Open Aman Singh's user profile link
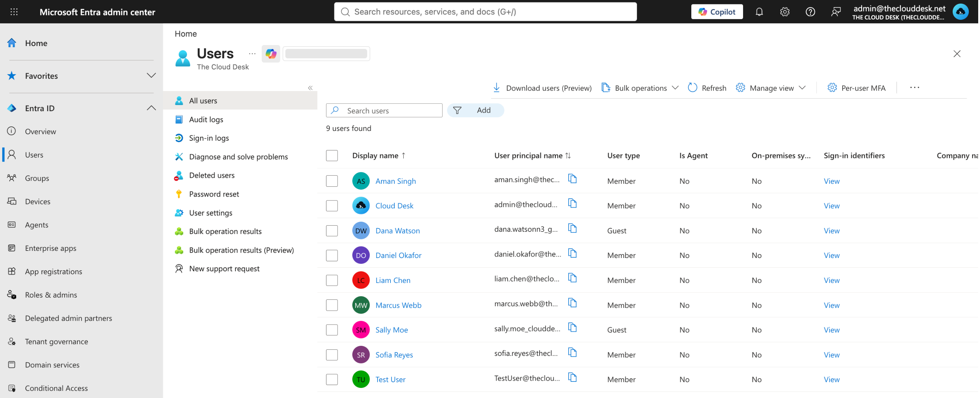 [395, 181]
